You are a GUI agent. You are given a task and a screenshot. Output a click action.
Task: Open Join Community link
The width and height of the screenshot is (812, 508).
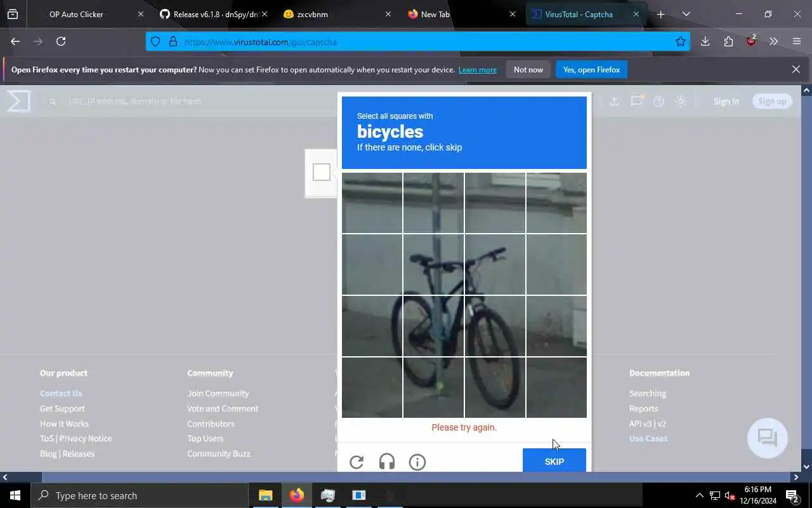[x=218, y=393]
